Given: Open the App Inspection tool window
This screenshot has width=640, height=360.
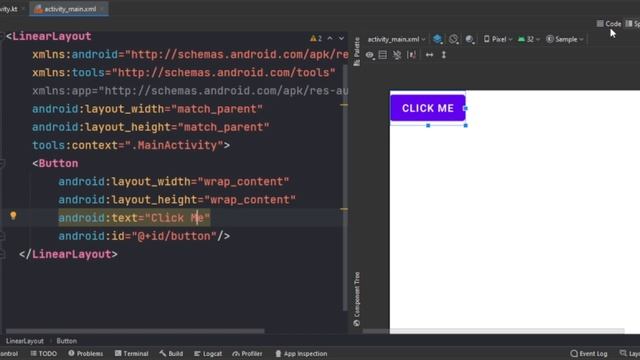Looking at the screenshot, I should (x=301, y=353).
